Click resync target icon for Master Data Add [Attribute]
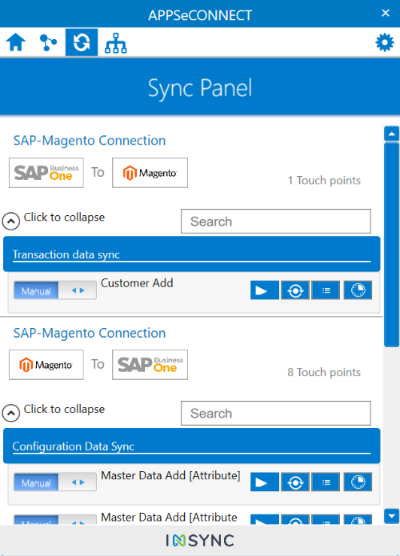The height and width of the screenshot is (556, 400). [x=295, y=482]
